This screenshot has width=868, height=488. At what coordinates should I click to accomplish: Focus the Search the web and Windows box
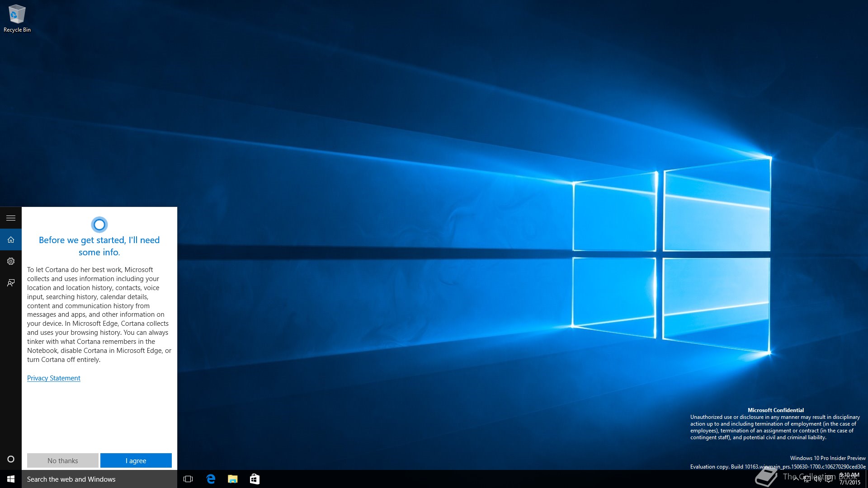pos(99,479)
